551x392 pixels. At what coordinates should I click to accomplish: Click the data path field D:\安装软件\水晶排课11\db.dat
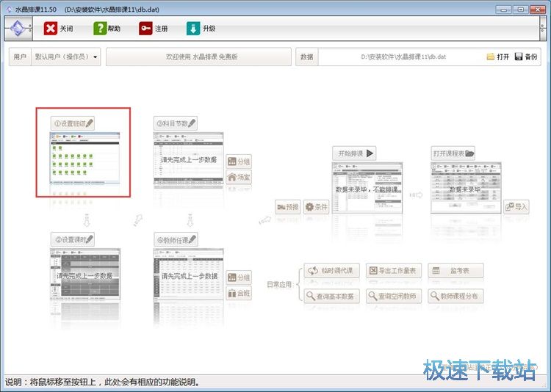click(403, 57)
